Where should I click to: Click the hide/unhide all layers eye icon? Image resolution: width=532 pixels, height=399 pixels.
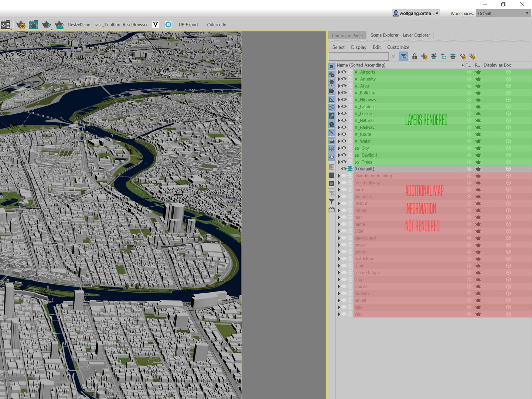click(x=463, y=56)
